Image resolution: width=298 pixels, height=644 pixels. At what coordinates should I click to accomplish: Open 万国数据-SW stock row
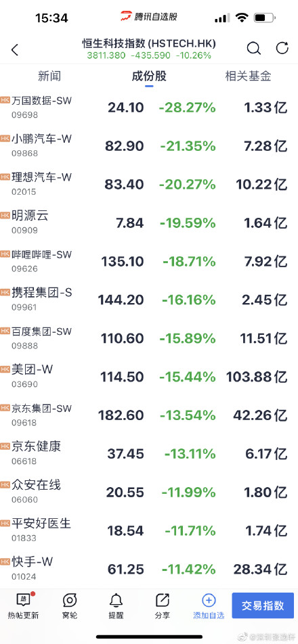[149, 108]
